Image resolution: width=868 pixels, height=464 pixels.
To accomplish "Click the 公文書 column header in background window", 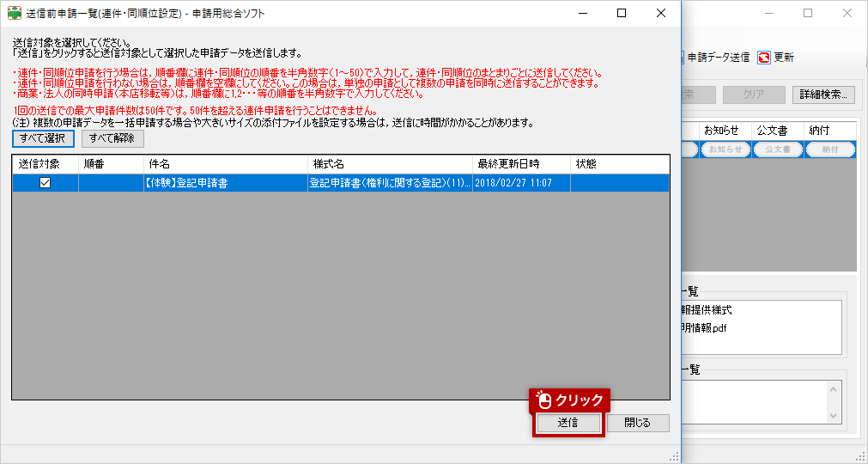I will click(778, 131).
